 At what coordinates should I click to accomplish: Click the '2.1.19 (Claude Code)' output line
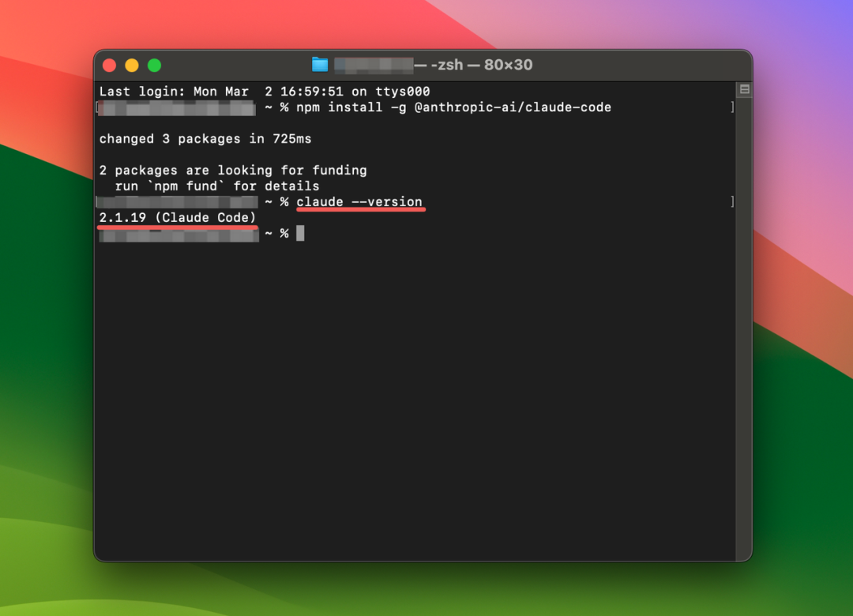[178, 218]
